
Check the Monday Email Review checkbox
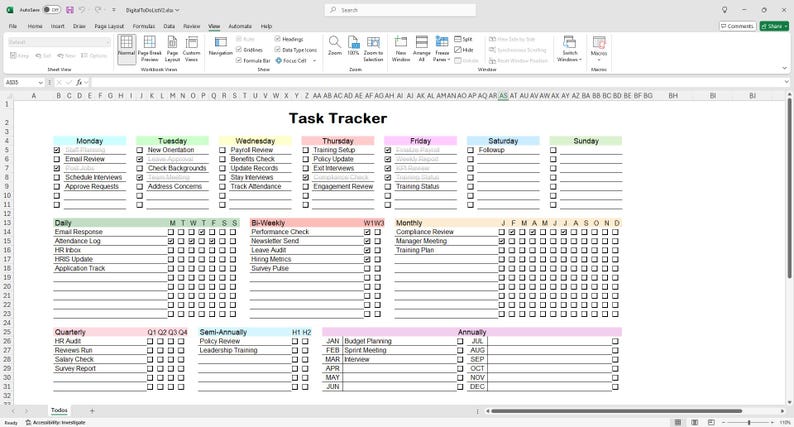(x=57, y=160)
